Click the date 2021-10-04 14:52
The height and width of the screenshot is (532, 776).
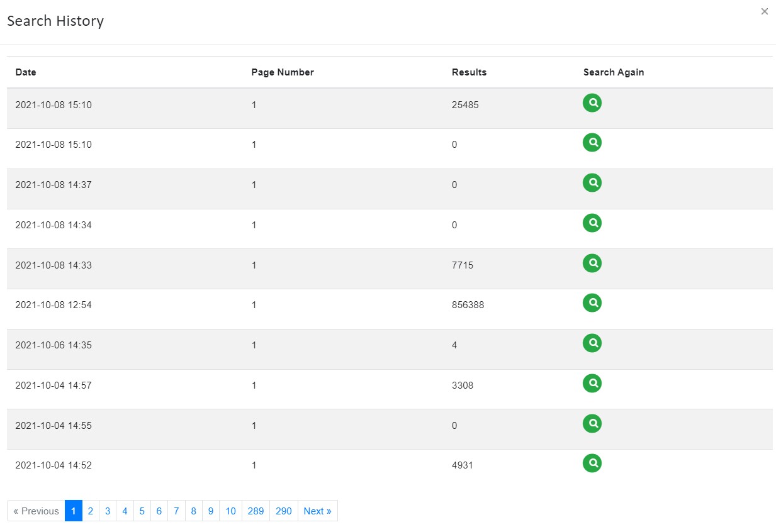(x=53, y=465)
